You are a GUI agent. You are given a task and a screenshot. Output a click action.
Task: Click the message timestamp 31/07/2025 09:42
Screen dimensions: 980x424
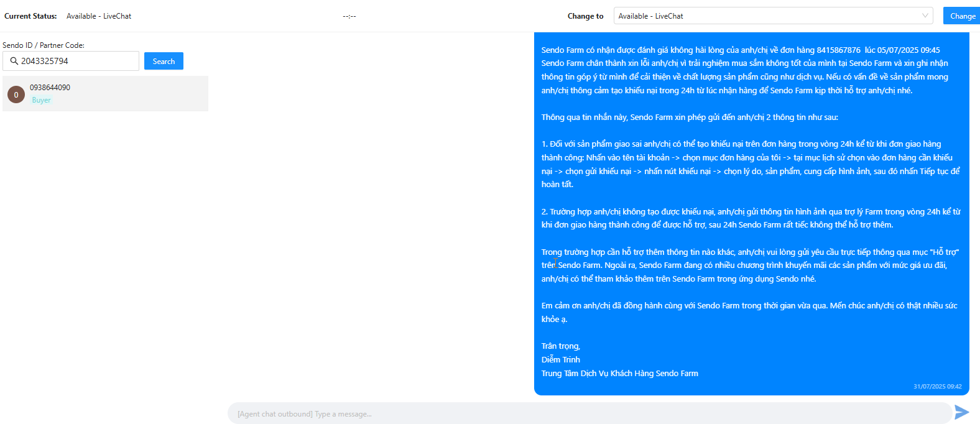(937, 387)
